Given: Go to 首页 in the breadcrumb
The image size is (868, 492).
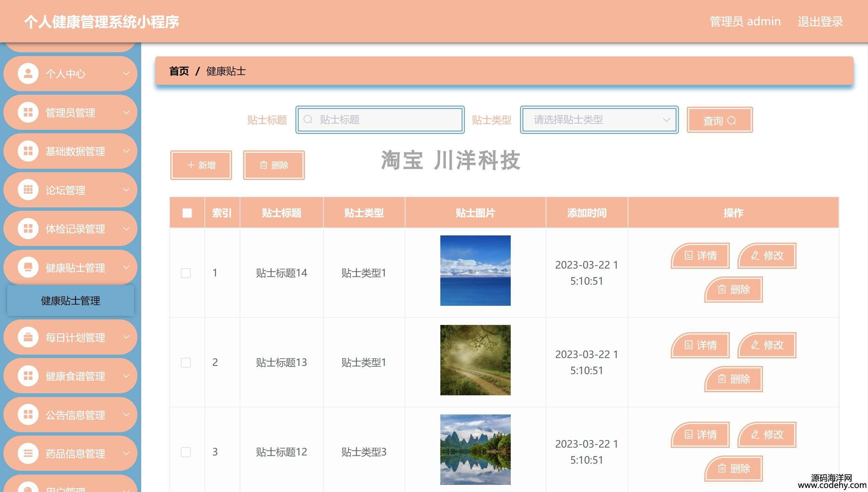Looking at the screenshot, I should pyautogui.click(x=179, y=71).
